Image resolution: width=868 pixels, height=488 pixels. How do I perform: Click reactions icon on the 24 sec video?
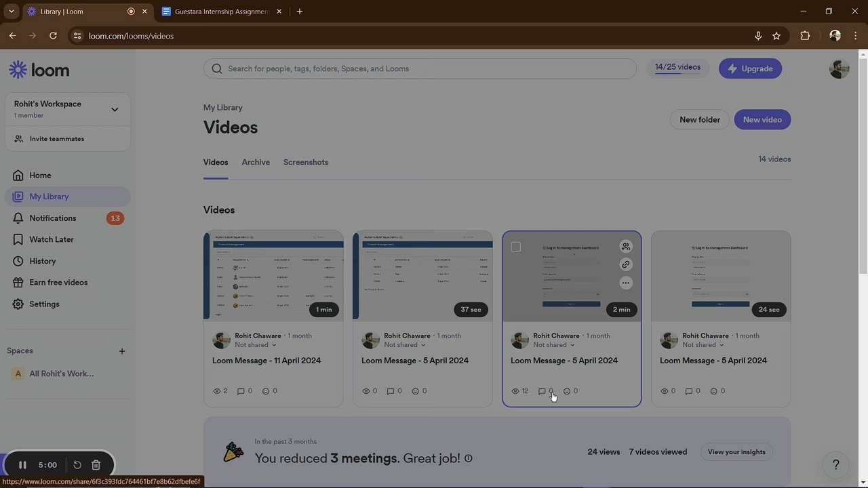click(713, 391)
